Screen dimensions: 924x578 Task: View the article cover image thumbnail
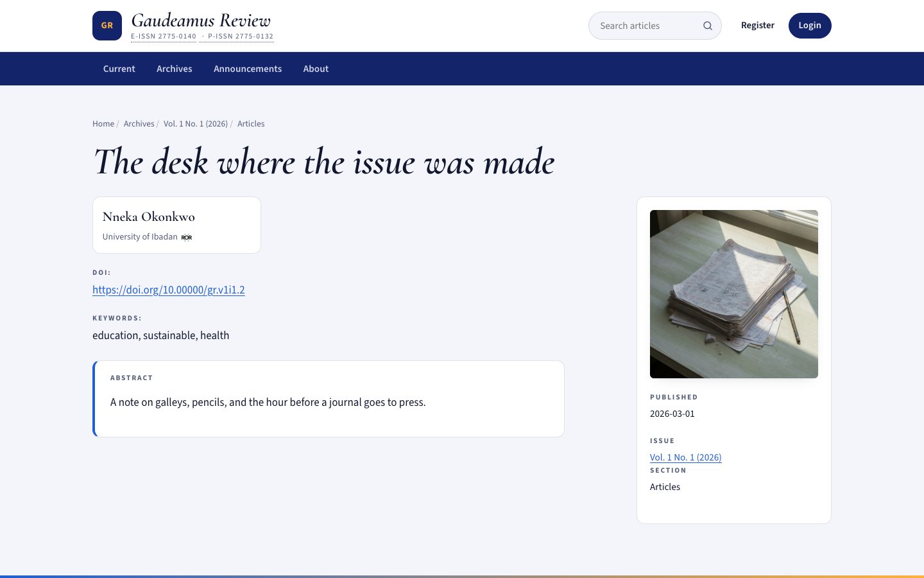click(734, 294)
